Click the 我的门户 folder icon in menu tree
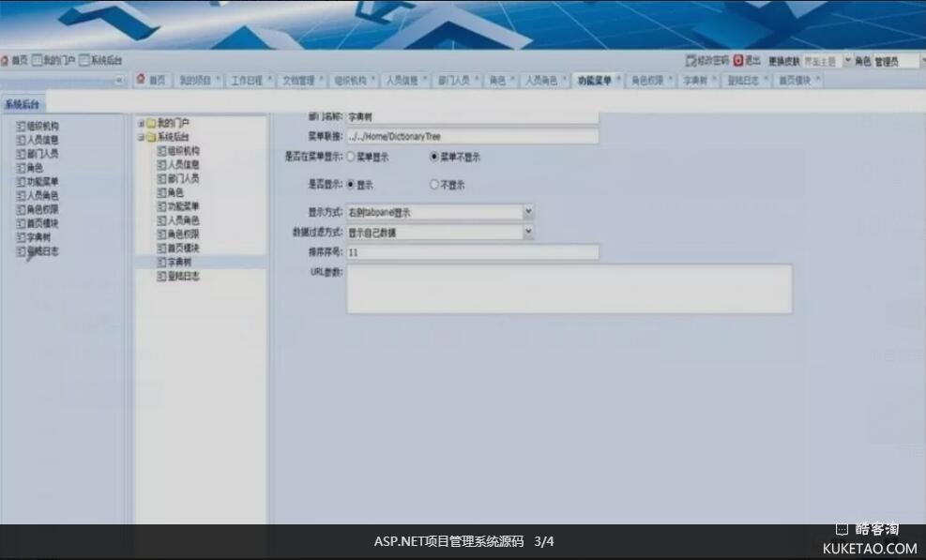This screenshot has height=560, width=926. (x=151, y=123)
